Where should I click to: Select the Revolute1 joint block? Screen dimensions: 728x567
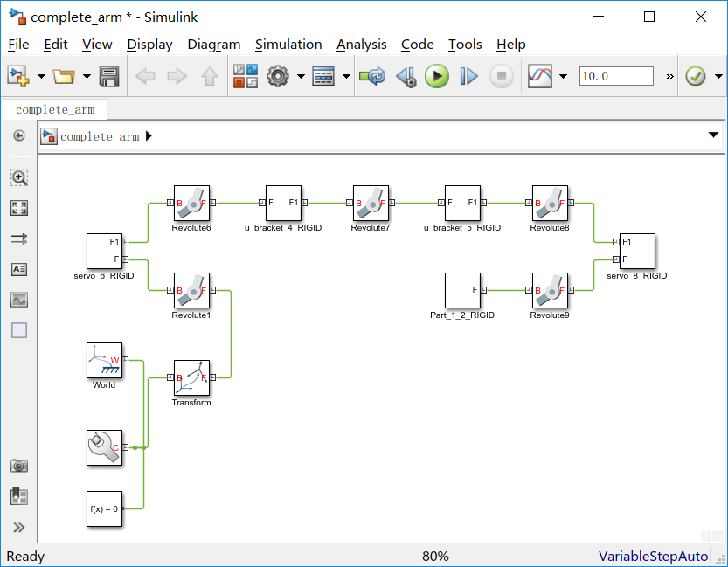(191, 290)
